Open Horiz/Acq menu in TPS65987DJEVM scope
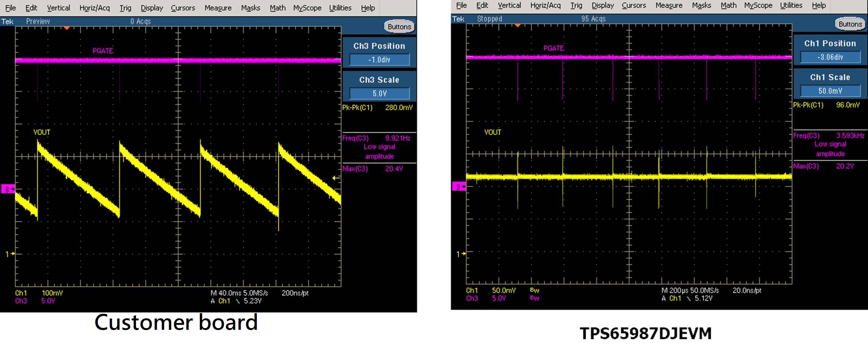This screenshot has height=358, width=868. coord(545,5)
